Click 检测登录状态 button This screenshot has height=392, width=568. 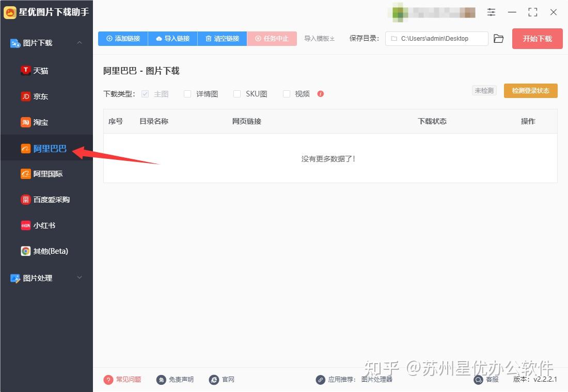tap(530, 90)
